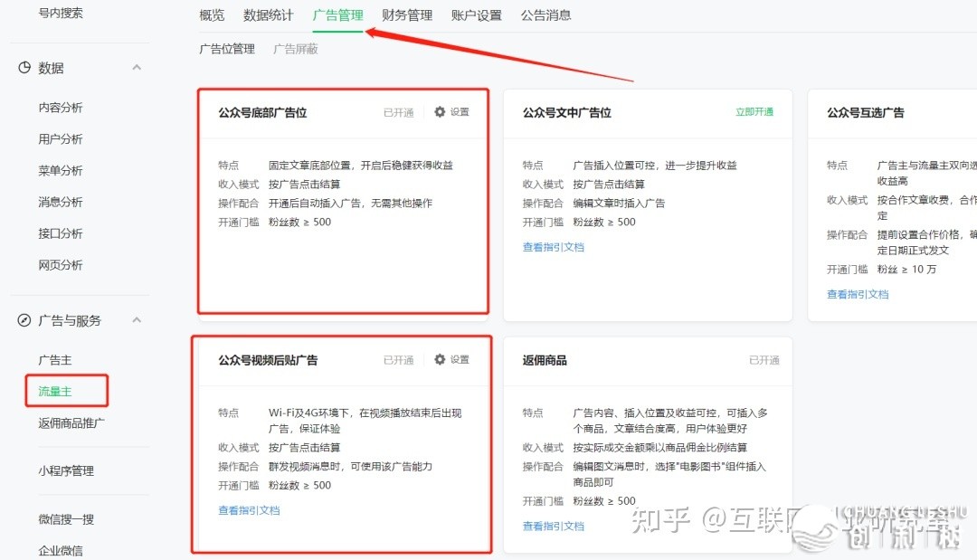Image resolution: width=977 pixels, height=560 pixels.
Task: Open 查看指引文档 on 公众号文中广告位 card
Action: pyautogui.click(x=554, y=247)
